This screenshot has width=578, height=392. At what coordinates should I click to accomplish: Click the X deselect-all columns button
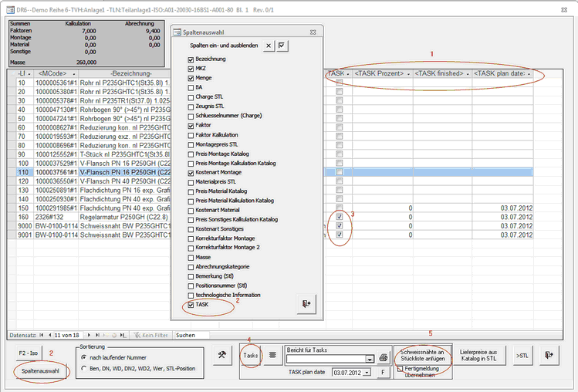click(x=268, y=46)
